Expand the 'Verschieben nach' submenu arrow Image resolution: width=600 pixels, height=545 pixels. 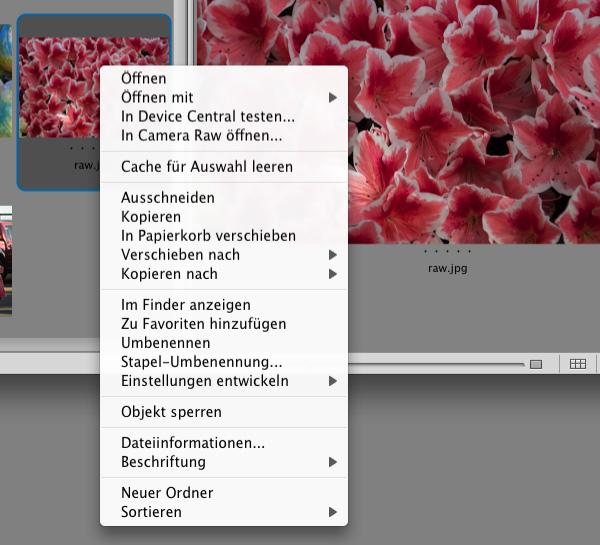coord(332,255)
